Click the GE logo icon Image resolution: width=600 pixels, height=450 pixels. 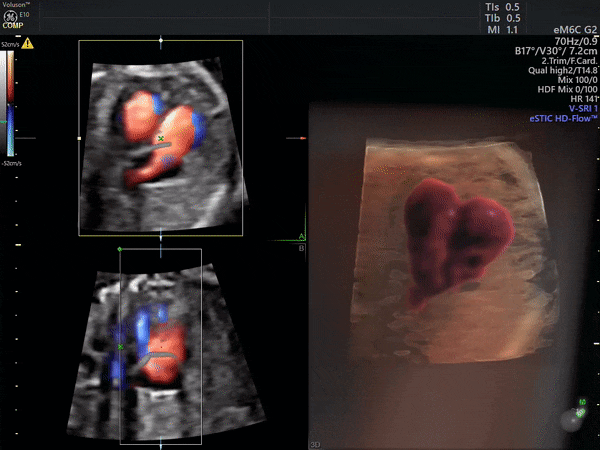tap(8, 16)
